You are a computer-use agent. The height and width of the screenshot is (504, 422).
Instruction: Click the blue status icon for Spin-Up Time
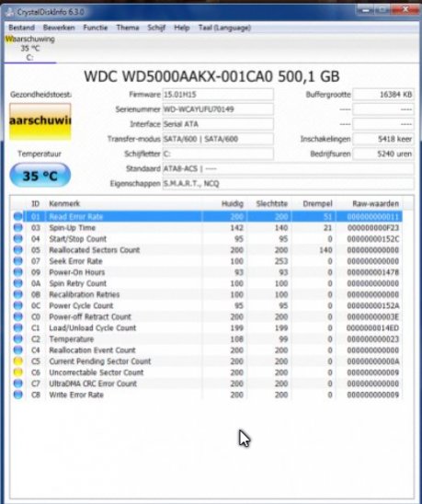point(18,227)
